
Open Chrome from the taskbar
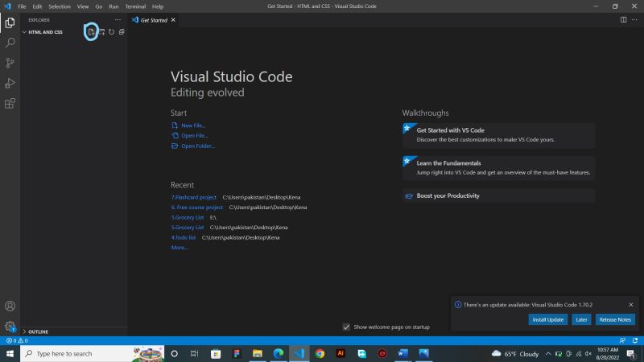click(320, 353)
